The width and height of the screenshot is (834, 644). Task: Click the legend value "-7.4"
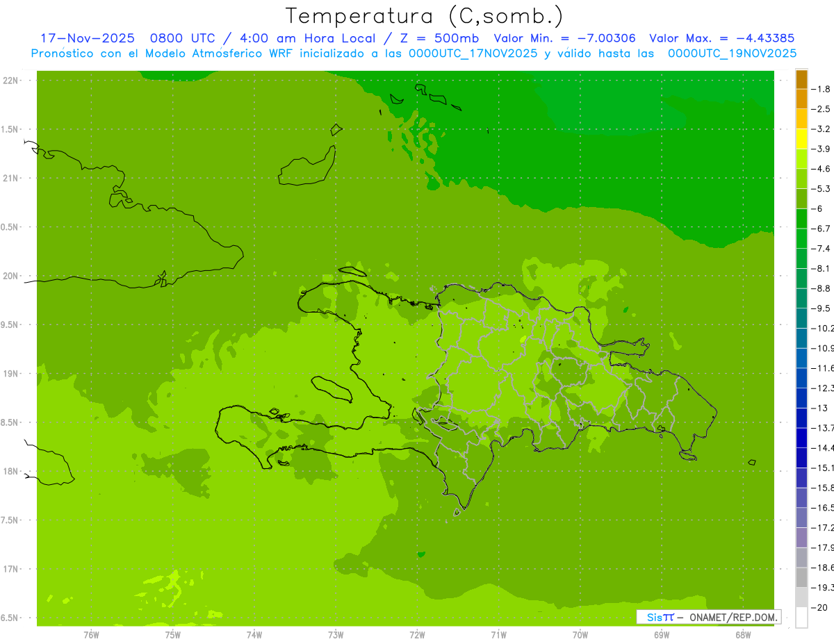pos(822,248)
